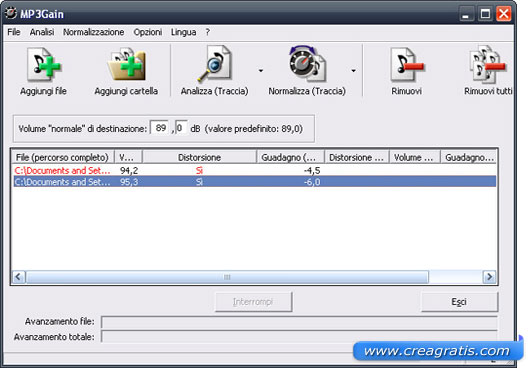Click the Volume … column header
Viewport: 530px width, 368px height.
click(x=415, y=157)
